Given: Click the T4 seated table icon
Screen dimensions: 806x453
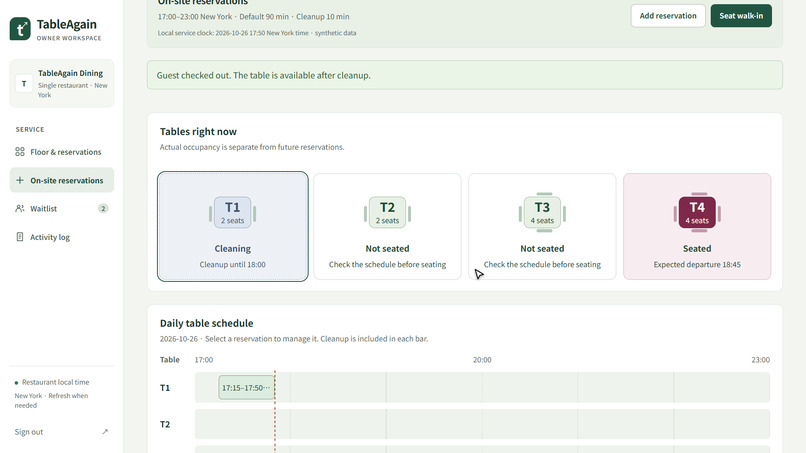Looking at the screenshot, I should (697, 212).
